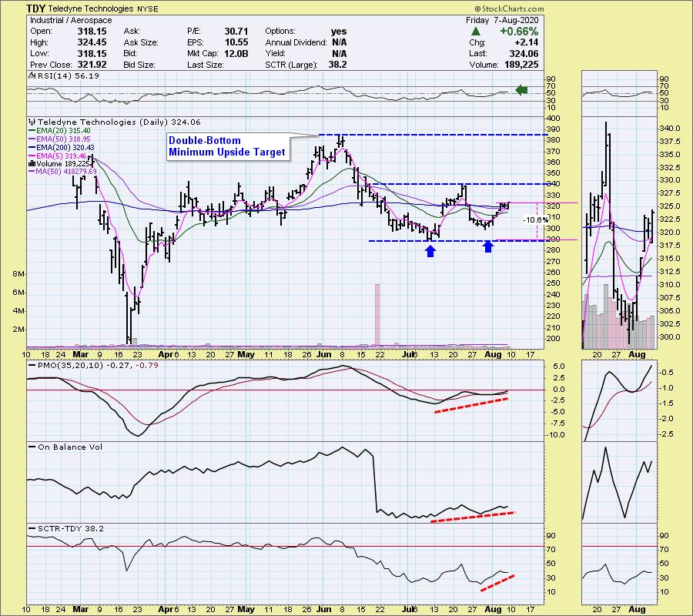Click the second blue arrow near August
The image size is (693, 616).
(x=488, y=246)
